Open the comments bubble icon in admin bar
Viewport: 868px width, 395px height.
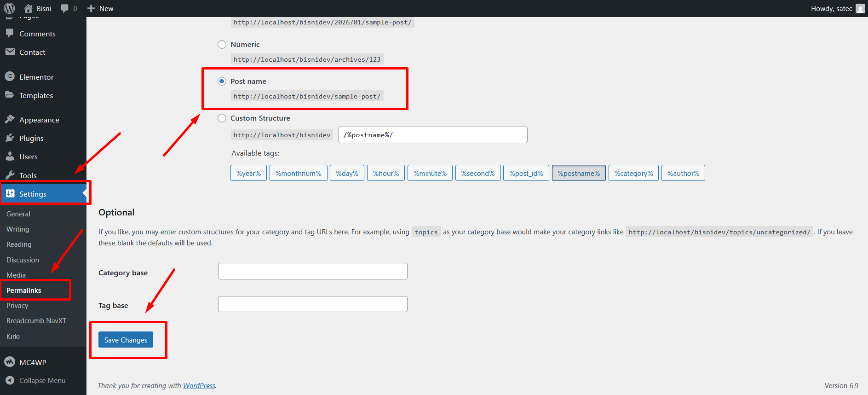click(65, 8)
